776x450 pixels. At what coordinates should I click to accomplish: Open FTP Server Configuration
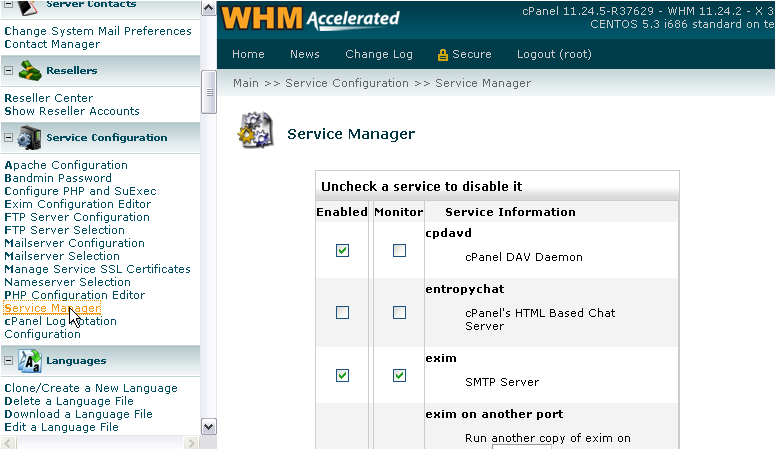(77, 217)
